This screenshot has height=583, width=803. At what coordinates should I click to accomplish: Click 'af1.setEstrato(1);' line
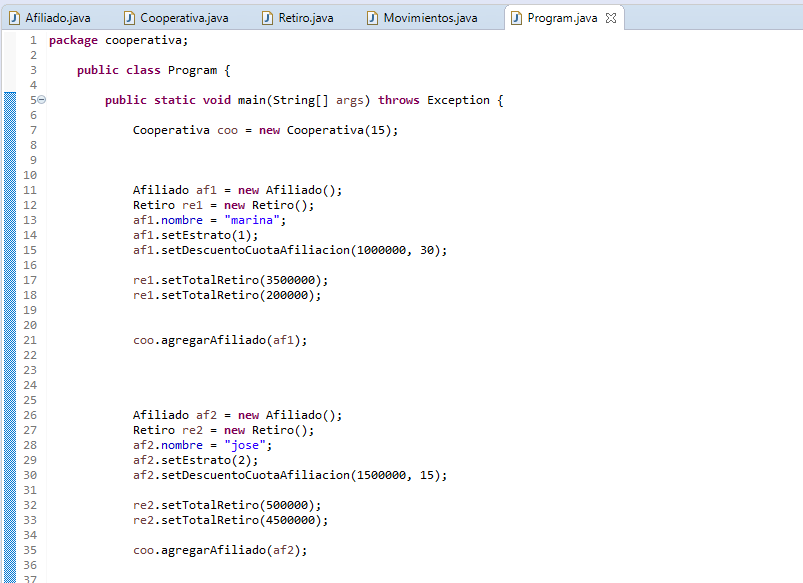pos(196,235)
